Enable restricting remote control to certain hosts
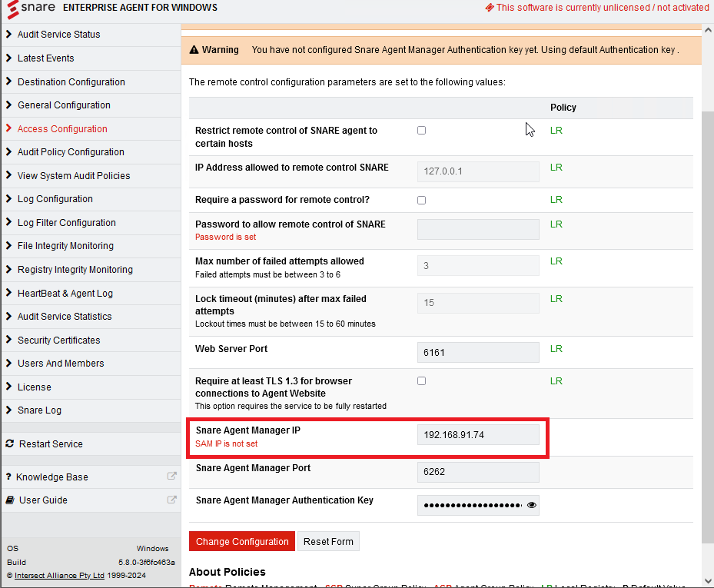714x588 pixels. (422, 131)
